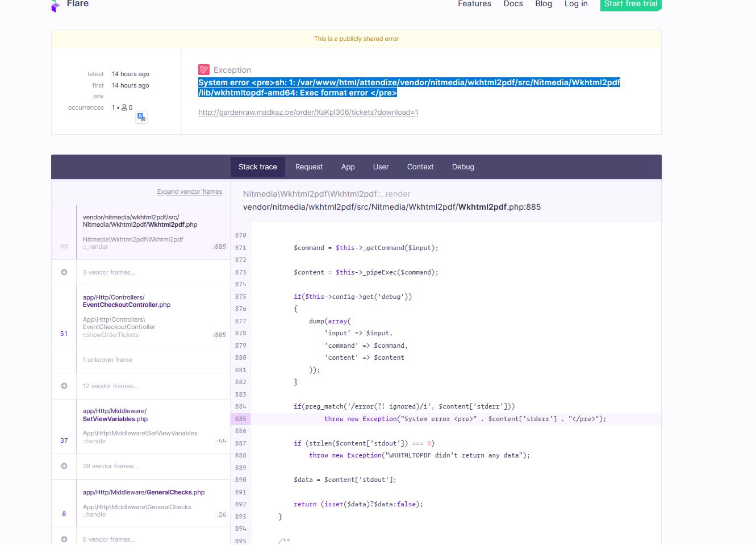Select the SetViewVariables.php frame
Screen dimensions: 756x545
coord(141,426)
